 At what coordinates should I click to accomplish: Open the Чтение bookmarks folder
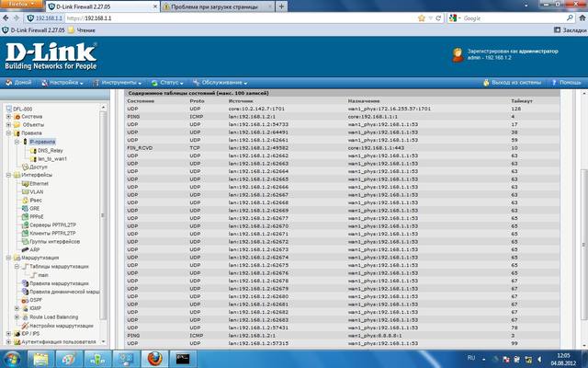pyautogui.click(x=82, y=30)
